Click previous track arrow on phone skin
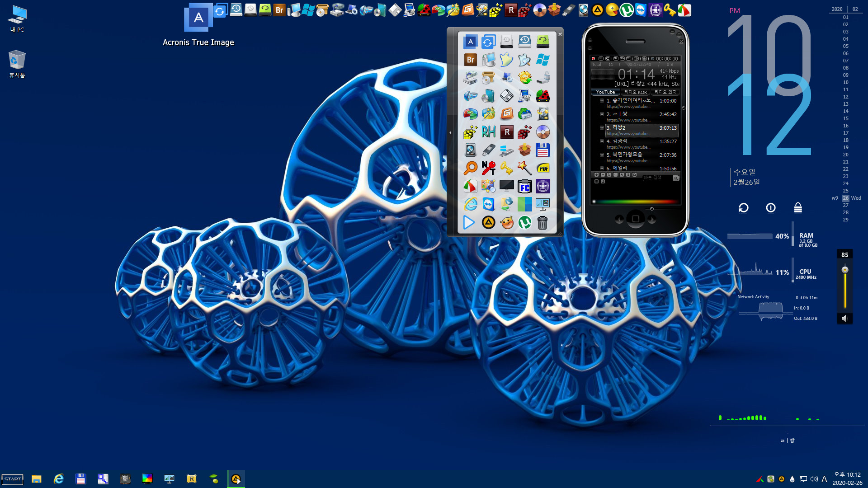The width and height of the screenshot is (868, 488). tap(619, 219)
